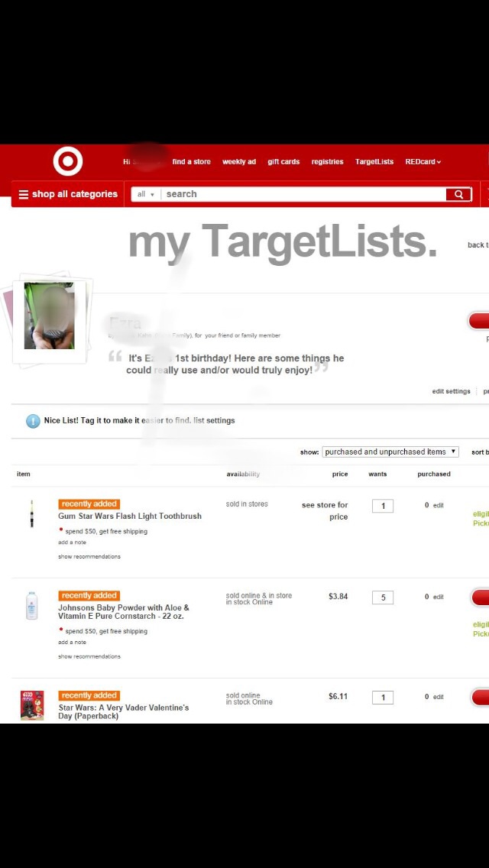Click the gift cards header link
Screen dimensions: 489x868
pyautogui.click(x=283, y=162)
